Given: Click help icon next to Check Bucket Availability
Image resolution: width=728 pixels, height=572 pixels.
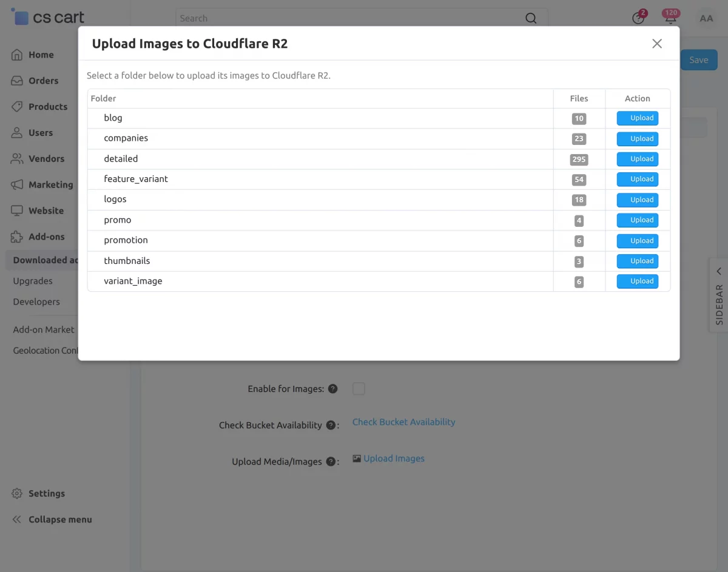Looking at the screenshot, I should (331, 425).
